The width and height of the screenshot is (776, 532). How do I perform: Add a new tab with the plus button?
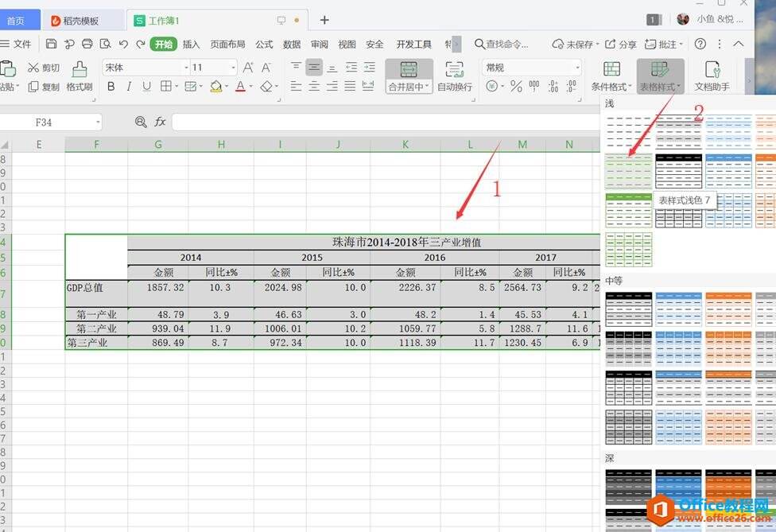click(x=324, y=20)
